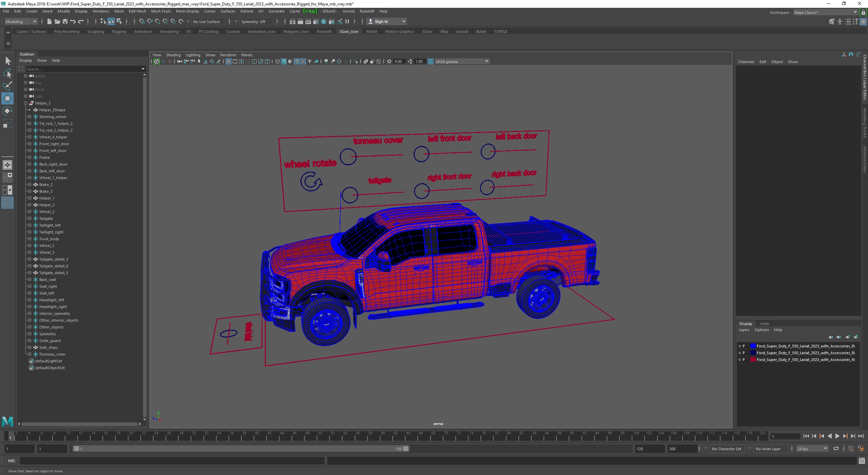Toggle timeline loop playback mode
Viewport: 868px width, 475px height.
tap(836, 449)
